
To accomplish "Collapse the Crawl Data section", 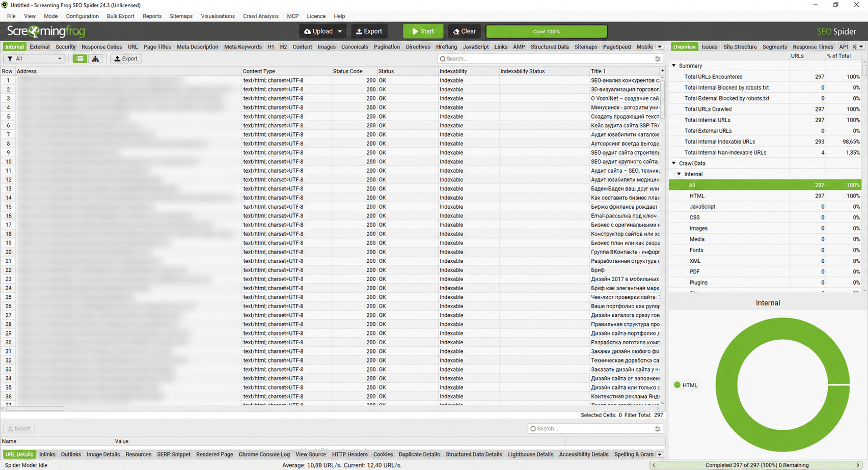I will [674, 163].
